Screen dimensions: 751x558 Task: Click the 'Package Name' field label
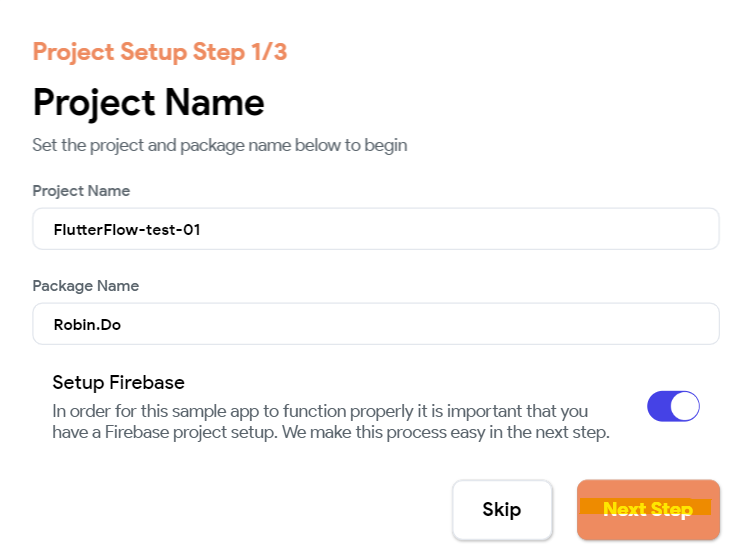85,286
